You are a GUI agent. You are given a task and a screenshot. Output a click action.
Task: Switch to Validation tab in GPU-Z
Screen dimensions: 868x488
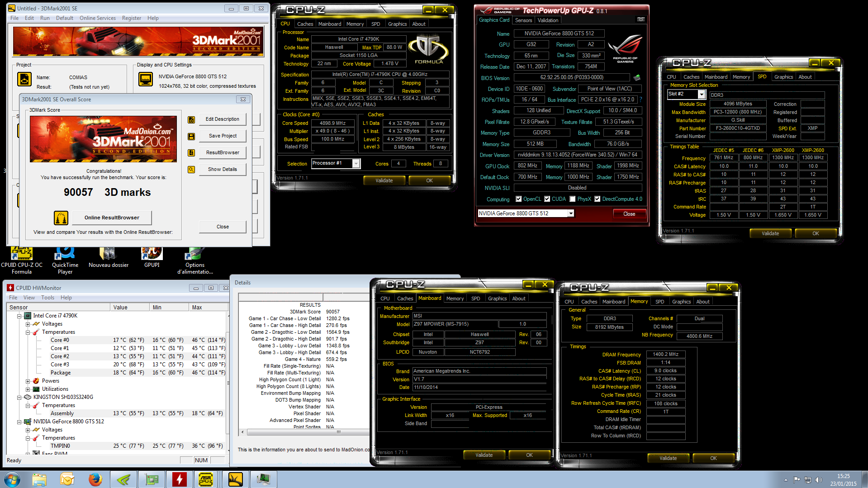click(548, 20)
